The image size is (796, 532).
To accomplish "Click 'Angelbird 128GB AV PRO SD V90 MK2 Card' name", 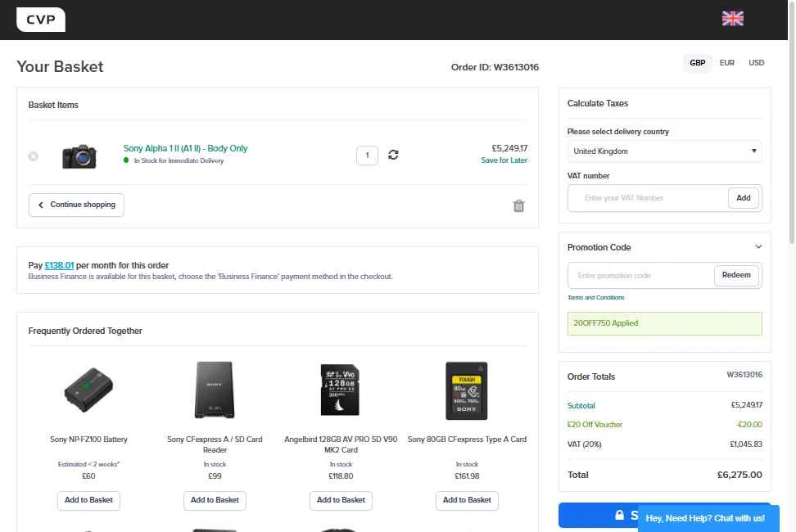I will click(x=341, y=444).
